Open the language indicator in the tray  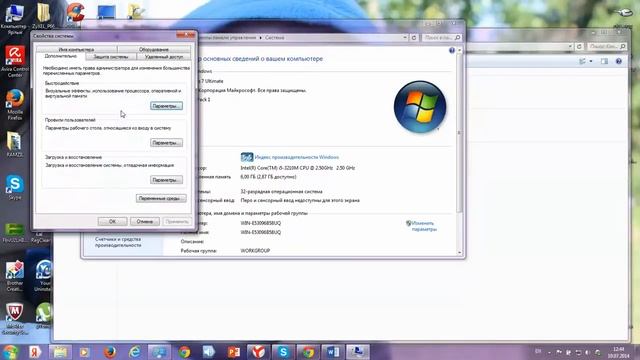(538, 351)
